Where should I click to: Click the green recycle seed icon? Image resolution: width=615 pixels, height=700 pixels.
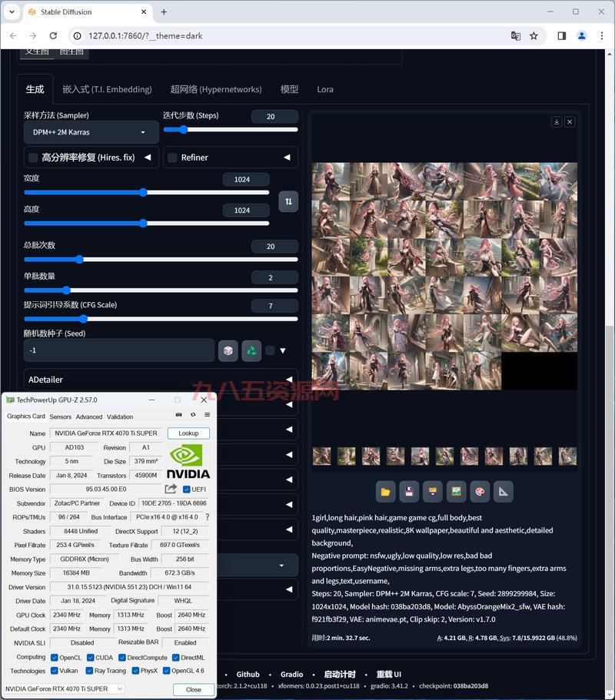point(251,350)
